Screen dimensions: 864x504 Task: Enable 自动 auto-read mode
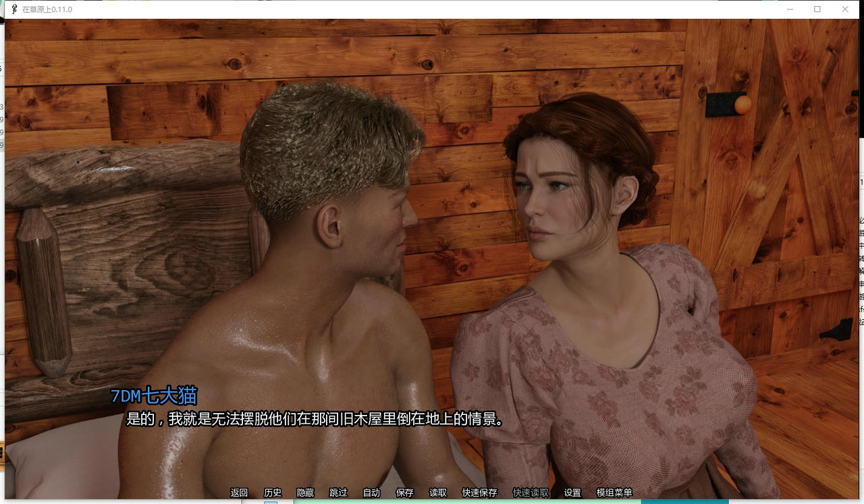tap(371, 493)
